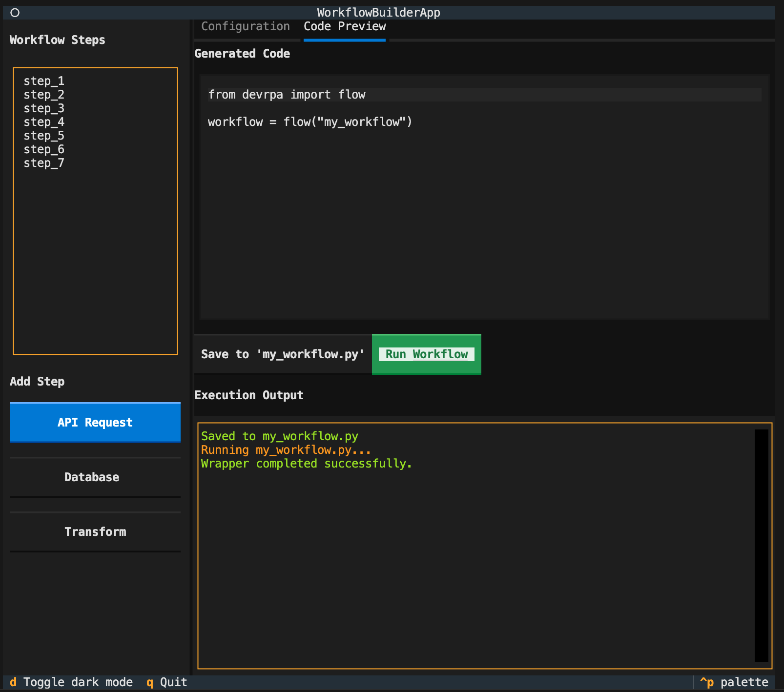Add an API Request step
This screenshot has width=784, height=692.
(95, 423)
